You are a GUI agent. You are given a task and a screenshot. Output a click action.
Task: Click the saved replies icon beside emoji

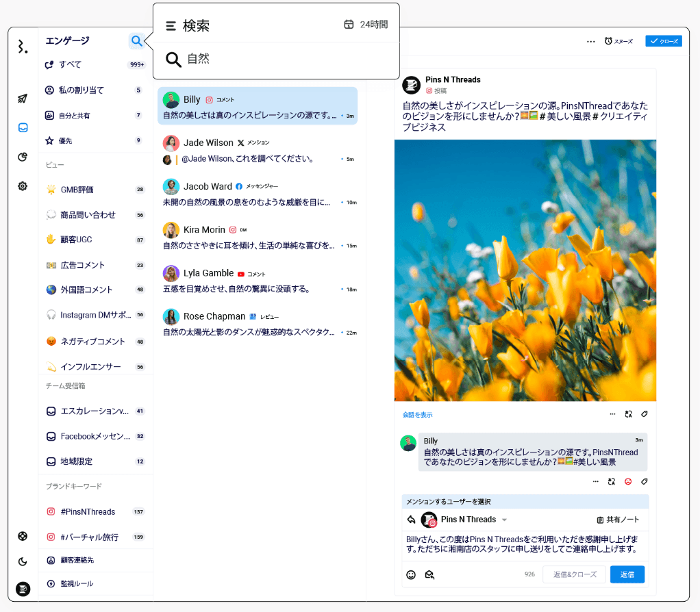click(429, 575)
